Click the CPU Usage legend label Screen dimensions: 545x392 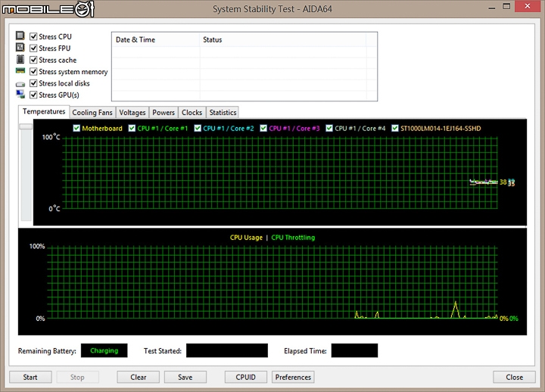tap(246, 238)
